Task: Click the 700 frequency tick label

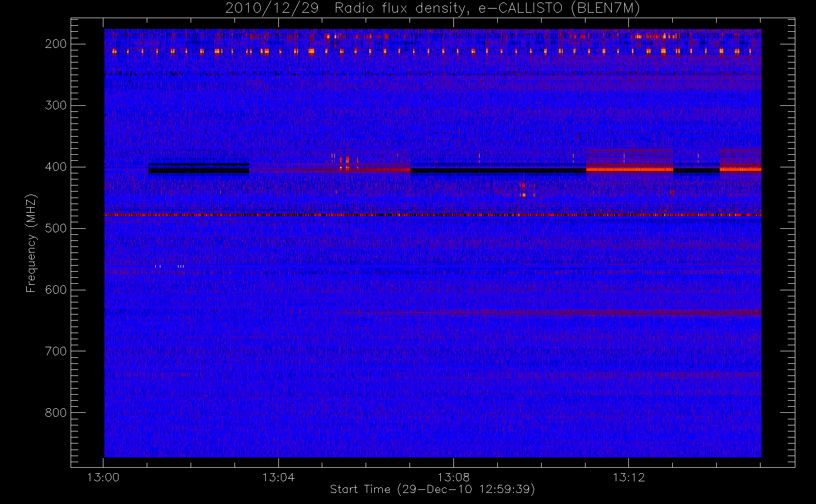Action: click(56, 351)
